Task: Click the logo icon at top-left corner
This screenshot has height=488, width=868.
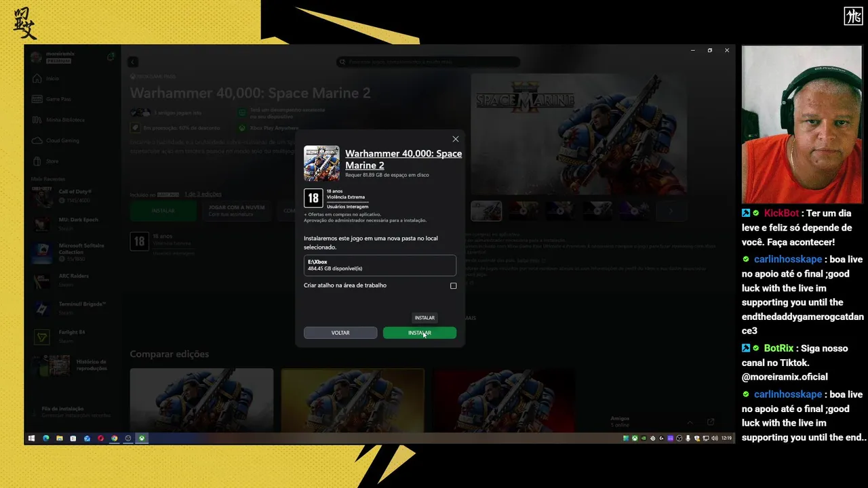Action: click(24, 24)
